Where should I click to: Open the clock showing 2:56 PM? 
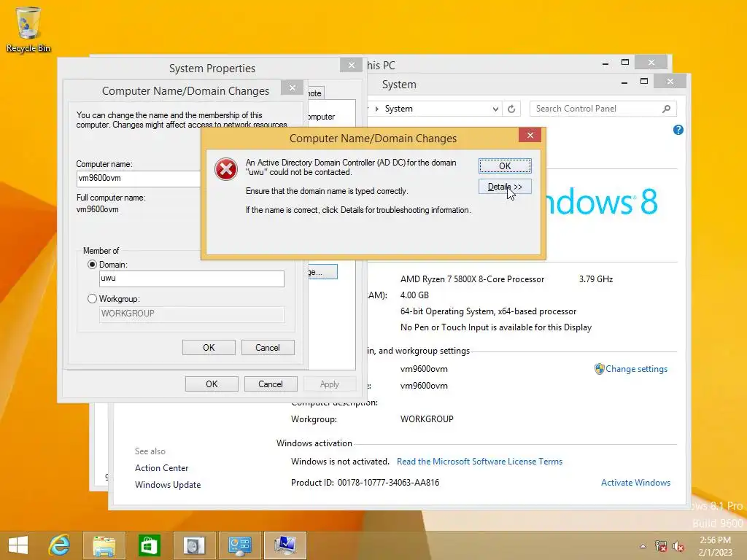715,546
